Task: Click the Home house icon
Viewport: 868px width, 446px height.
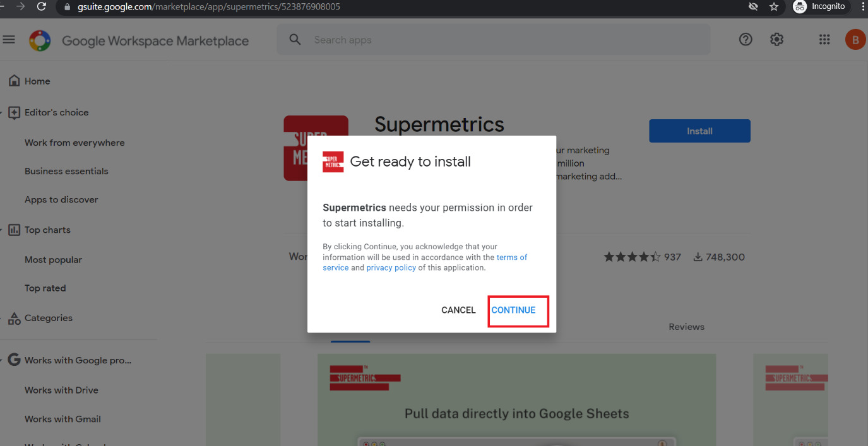Action: click(x=14, y=81)
